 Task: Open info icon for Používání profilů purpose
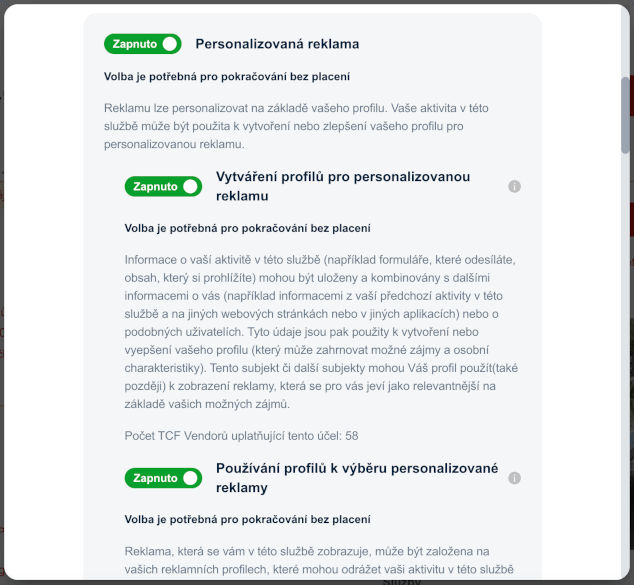click(514, 478)
